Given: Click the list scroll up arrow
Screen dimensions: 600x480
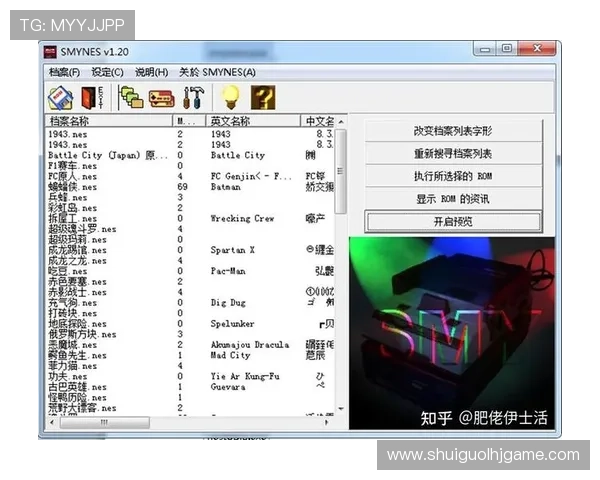Looking at the screenshot, I should (x=341, y=122).
